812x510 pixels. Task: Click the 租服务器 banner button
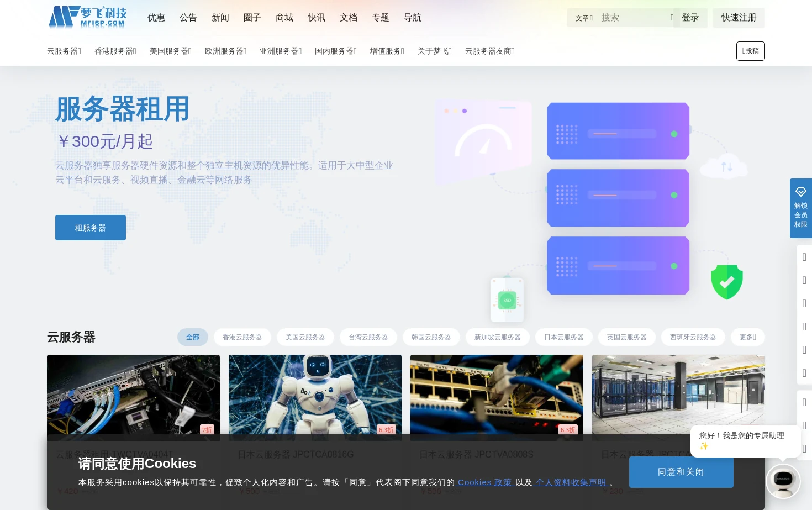tap(91, 228)
